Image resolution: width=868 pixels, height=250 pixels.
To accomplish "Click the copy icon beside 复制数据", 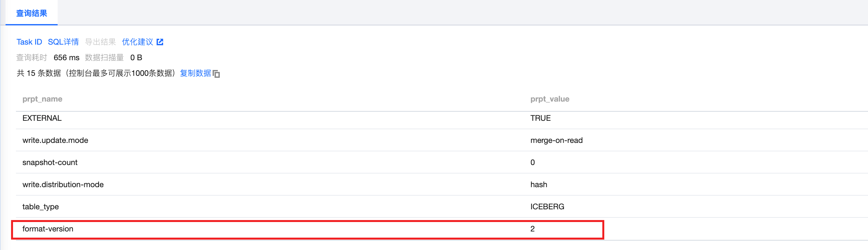I will 216,74.
